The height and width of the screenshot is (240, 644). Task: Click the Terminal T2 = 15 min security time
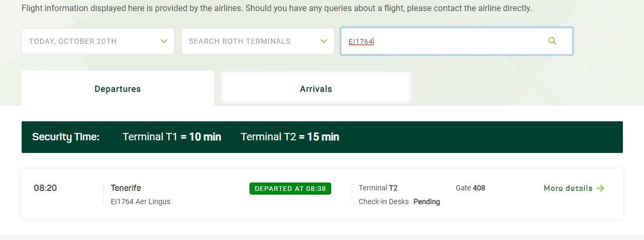(x=290, y=137)
